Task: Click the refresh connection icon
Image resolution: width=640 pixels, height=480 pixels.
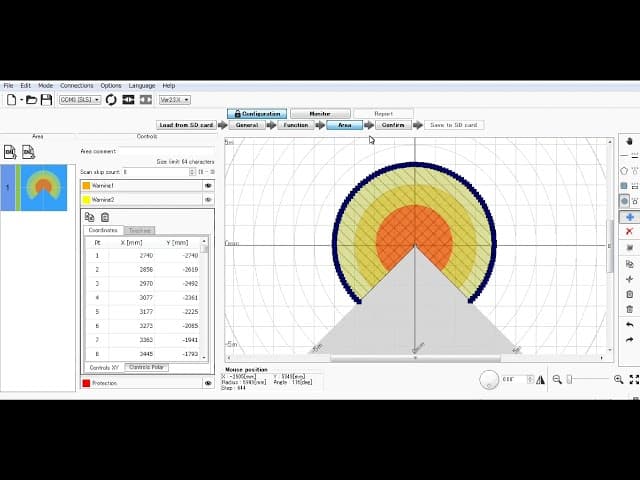Action: click(111, 100)
